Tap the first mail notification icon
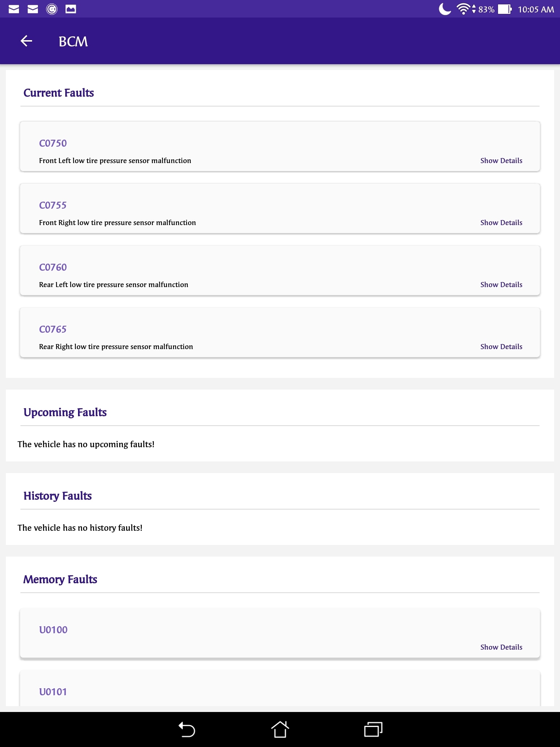 (x=14, y=9)
